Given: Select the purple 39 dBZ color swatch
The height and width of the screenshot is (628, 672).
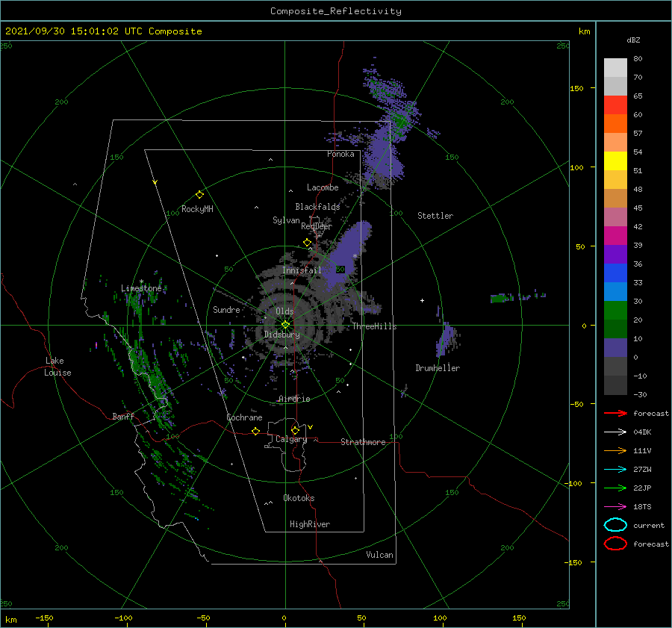Looking at the screenshot, I should pos(615,254).
